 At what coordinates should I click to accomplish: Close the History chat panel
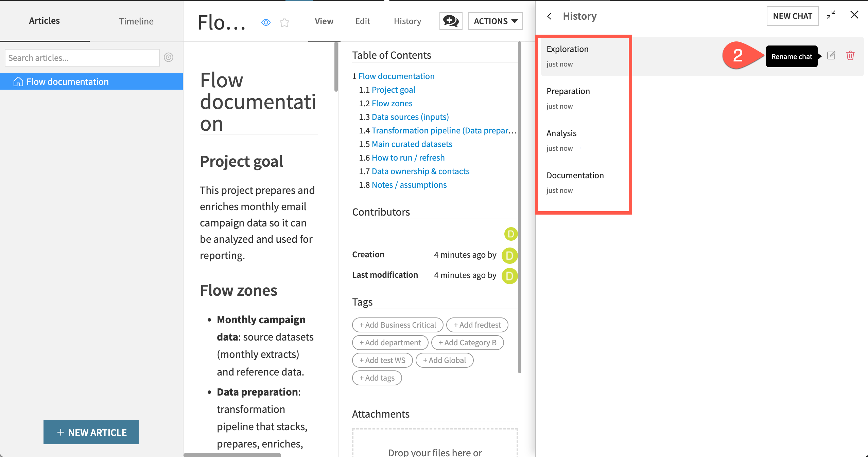pyautogui.click(x=854, y=15)
